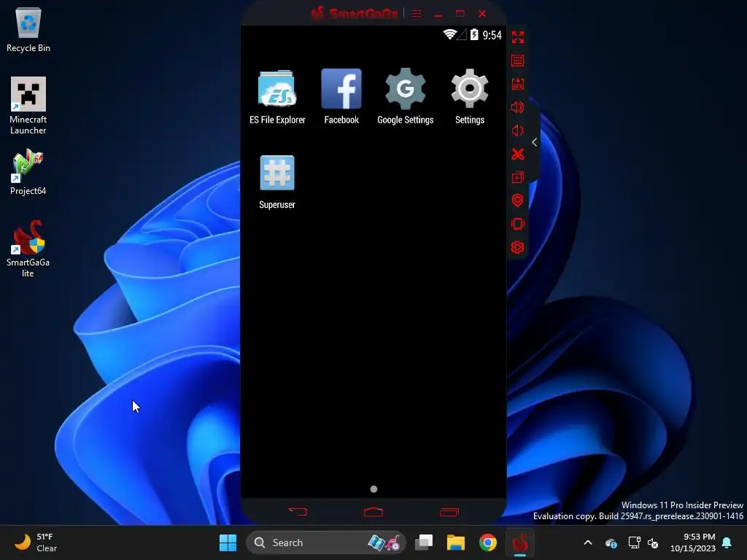Image resolution: width=747 pixels, height=560 pixels.
Task: Select SmartGaGa lite desktop shortcut
Action: click(28, 249)
